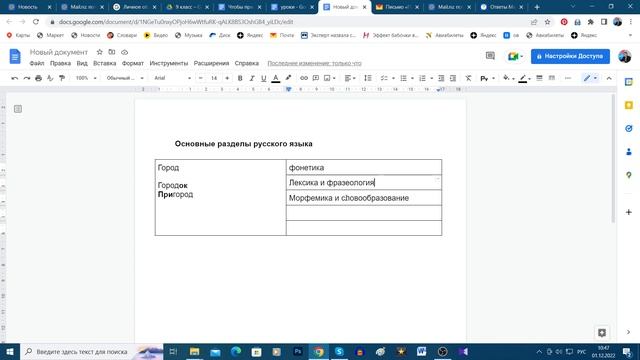Click the Increase indent icon
The width and height of the screenshot is (640, 360).
coord(453,78)
